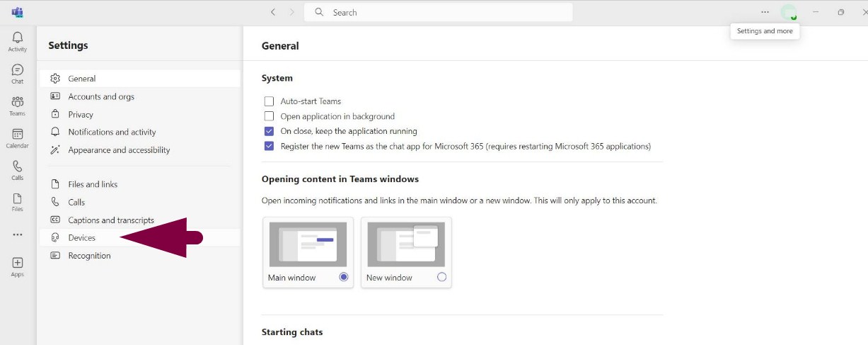Open the Settings and more ellipsis
The image size is (868, 345).
pyautogui.click(x=765, y=12)
